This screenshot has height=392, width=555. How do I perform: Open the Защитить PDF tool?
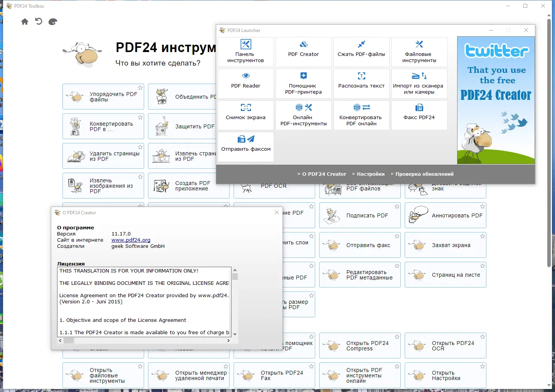(182, 126)
